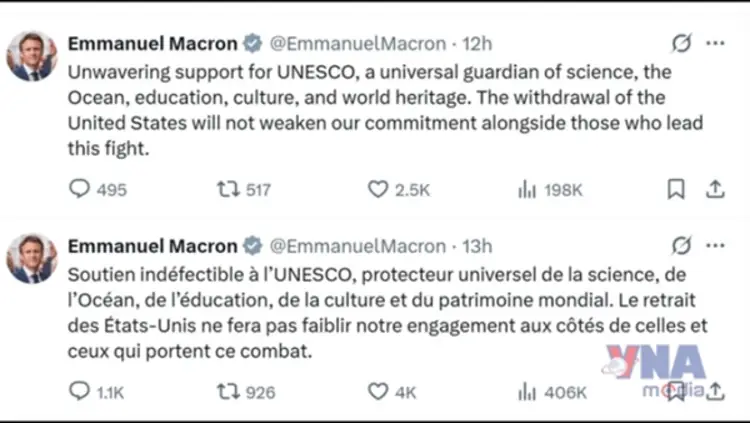Open Grok icon on first tweet
This screenshot has height=423, width=750.
pos(682,44)
